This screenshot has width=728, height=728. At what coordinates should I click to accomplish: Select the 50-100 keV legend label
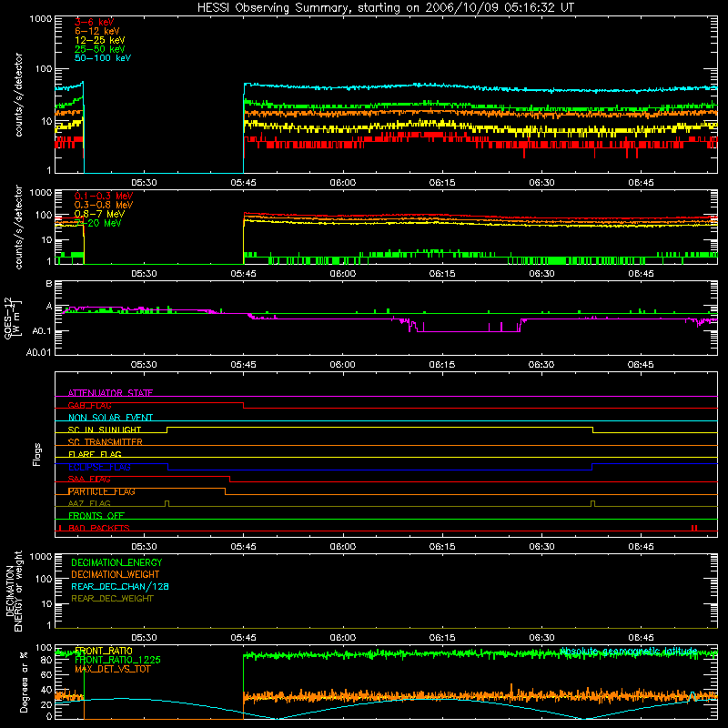pos(103,58)
